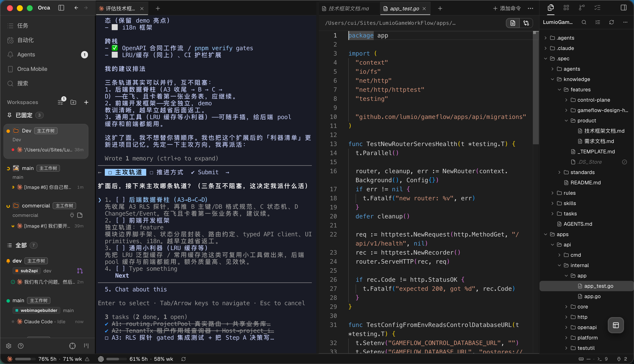Screen dimensions: 634x364
Task: Open the source control branch icon
Action: pos(581,8)
